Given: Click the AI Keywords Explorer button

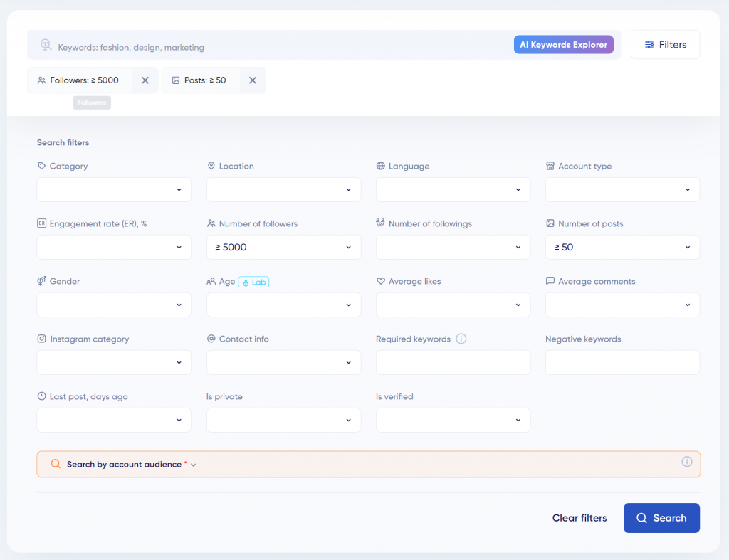Looking at the screenshot, I should [563, 44].
